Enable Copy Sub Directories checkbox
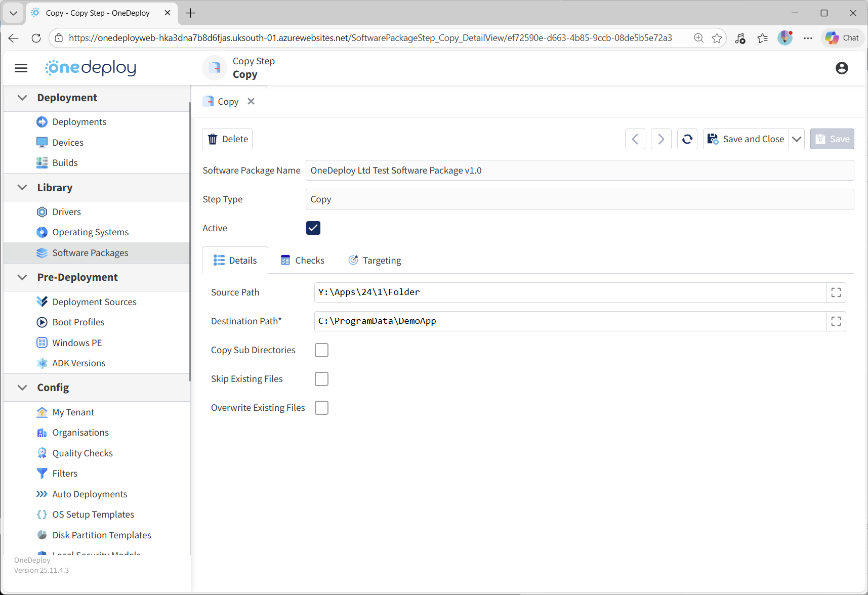This screenshot has width=868, height=595. (x=321, y=350)
